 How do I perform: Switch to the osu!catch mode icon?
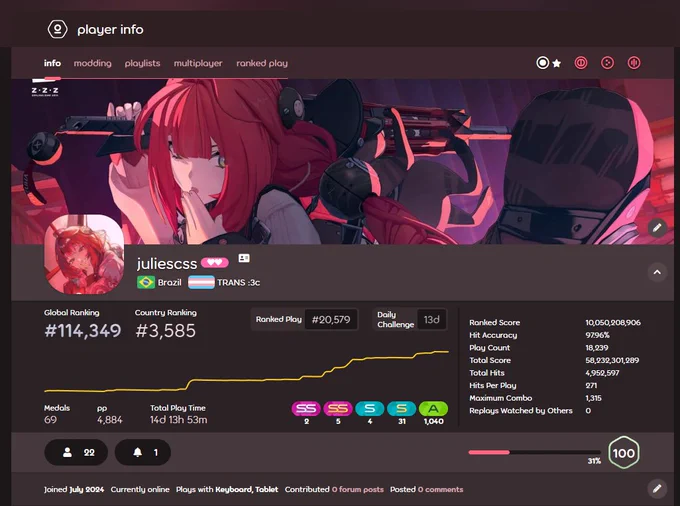pyautogui.click(x=608, y=63)
